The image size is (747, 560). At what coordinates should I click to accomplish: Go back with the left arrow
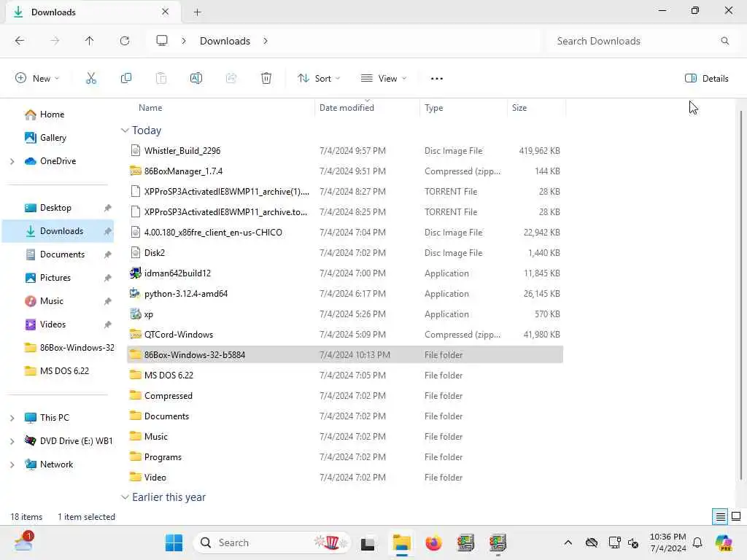click(x=20, y=41)
